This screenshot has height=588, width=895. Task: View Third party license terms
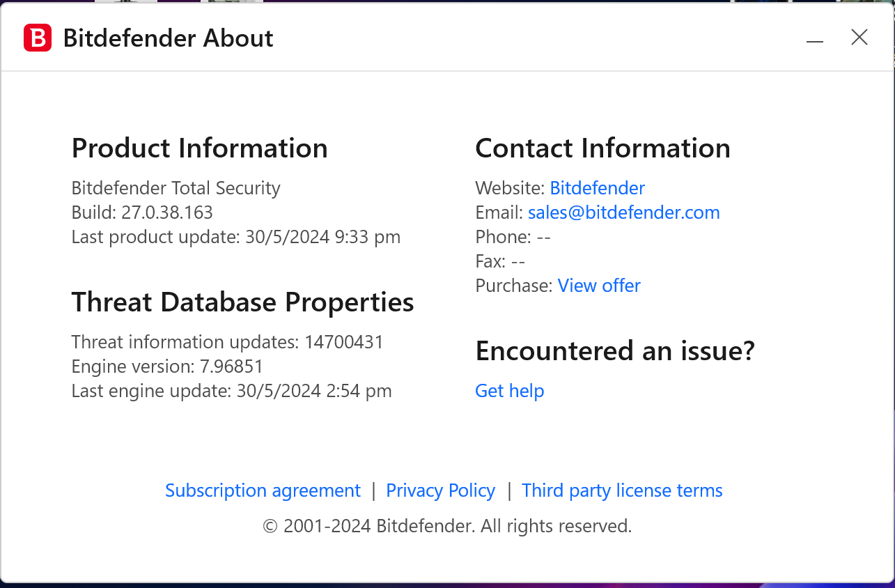[x=622, y=490]
